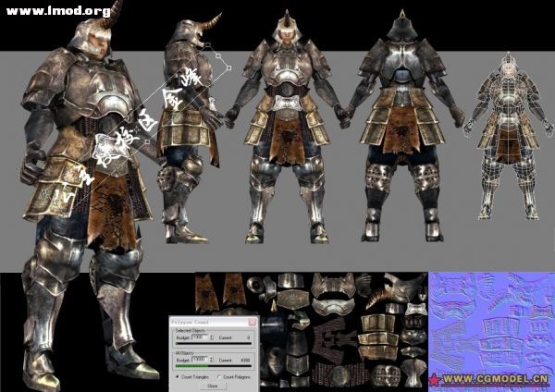The image size is (555, 392).
Task: Click the Close button in Polygon Count dialog
Action: [x=212, y=386]
